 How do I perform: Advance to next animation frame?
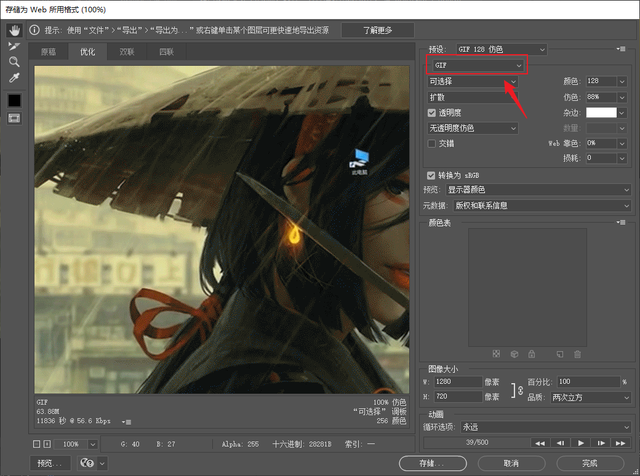pos(601,443)
